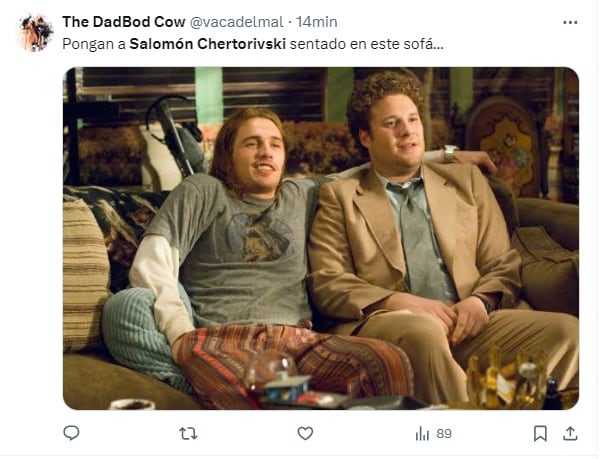Click the 'Pongan a' opening tweet words
The width and height of the screenshot is (602, 459).
click(x=94, y=44)
